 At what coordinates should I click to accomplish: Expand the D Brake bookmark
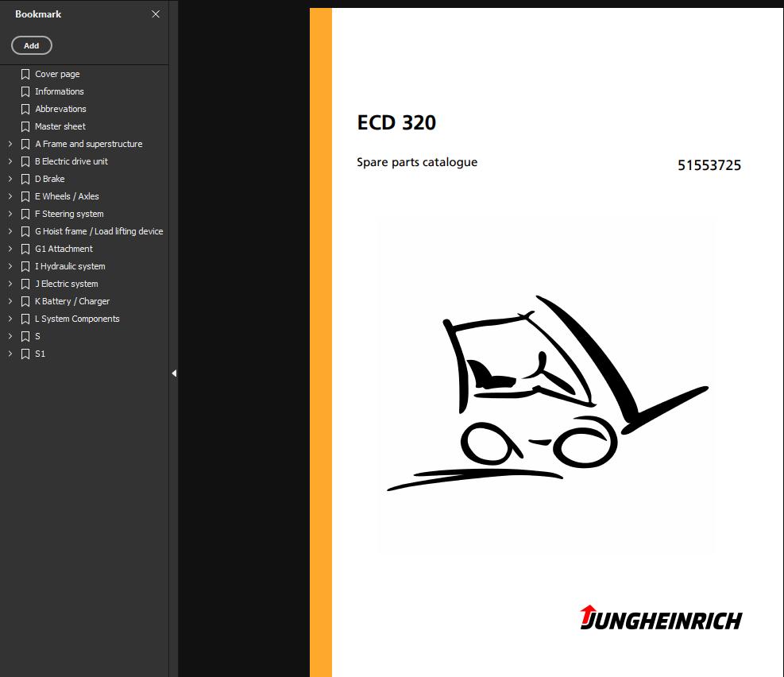(10, 179)
